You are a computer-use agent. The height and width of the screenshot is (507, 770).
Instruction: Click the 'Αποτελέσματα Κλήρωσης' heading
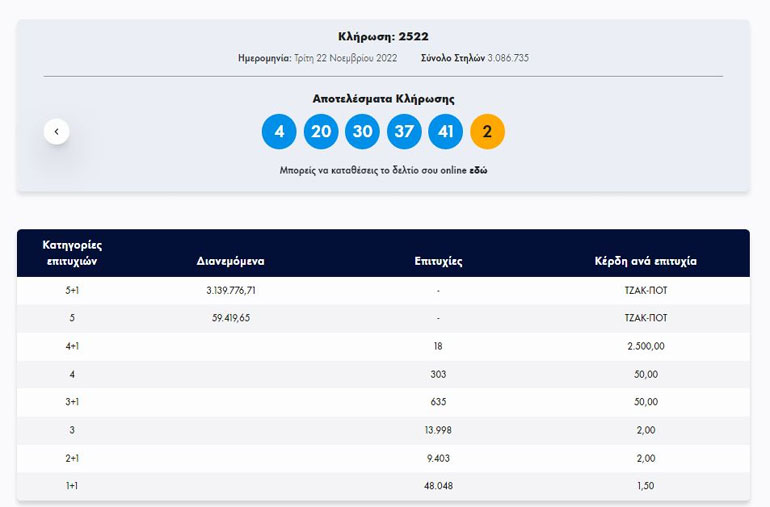[383, 99]
